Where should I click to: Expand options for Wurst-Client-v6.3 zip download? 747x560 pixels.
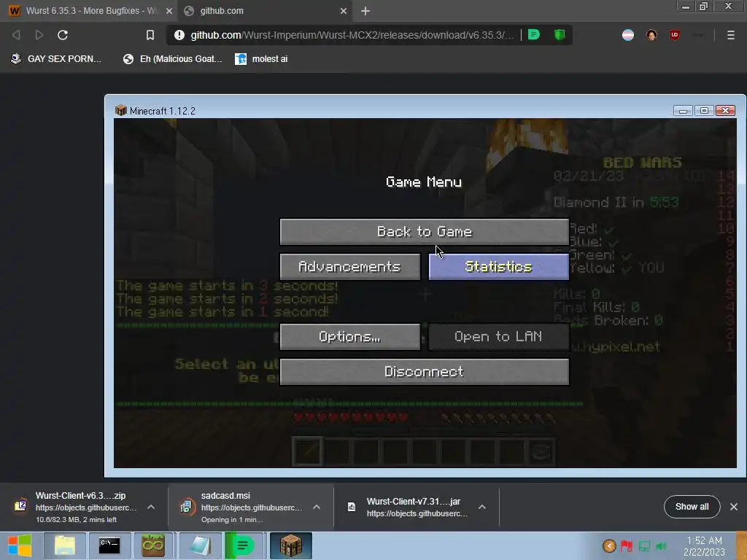click(x=151, y=507)
